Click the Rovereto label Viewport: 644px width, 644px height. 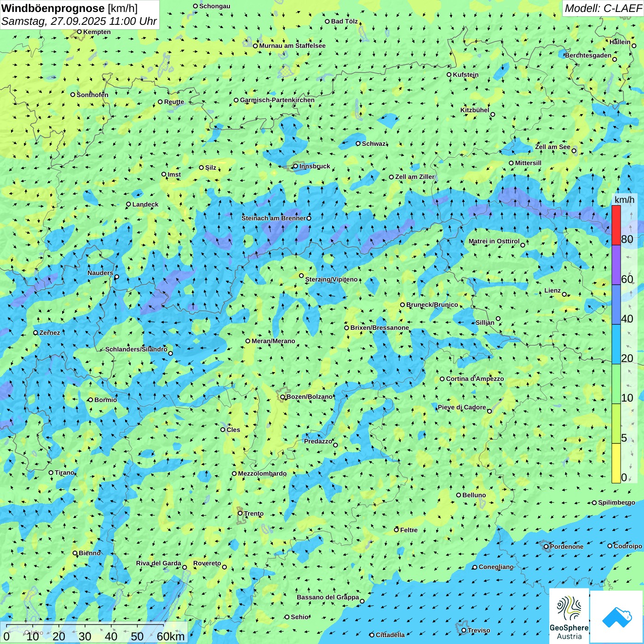[x=207, y=563]
